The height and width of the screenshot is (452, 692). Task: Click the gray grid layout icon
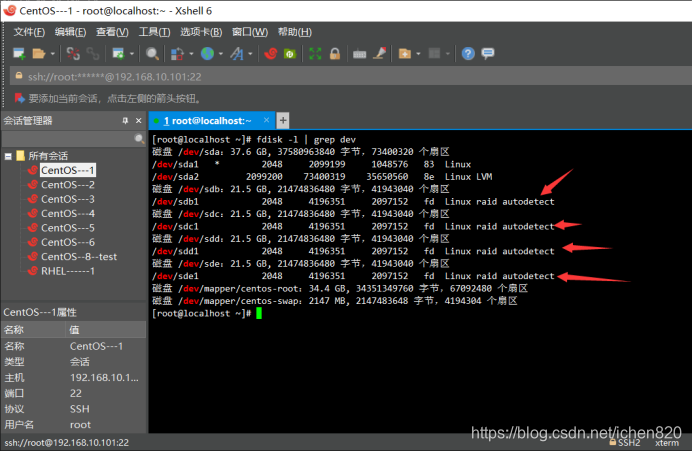(434, 53)
